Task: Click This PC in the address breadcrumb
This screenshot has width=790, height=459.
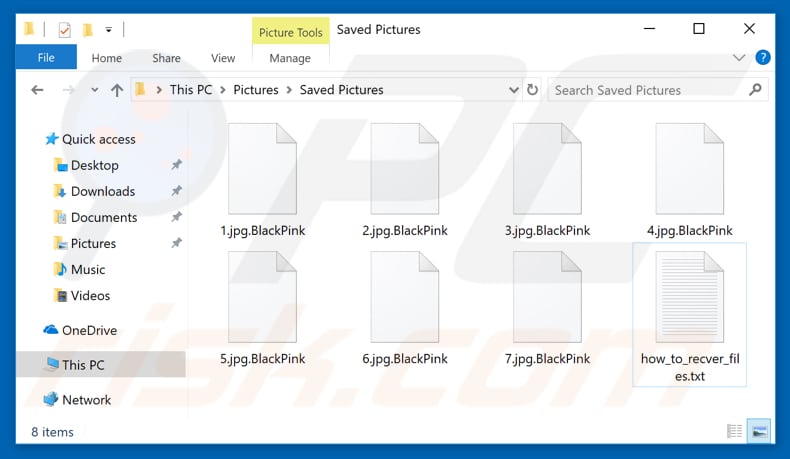Action: [189, 90]
